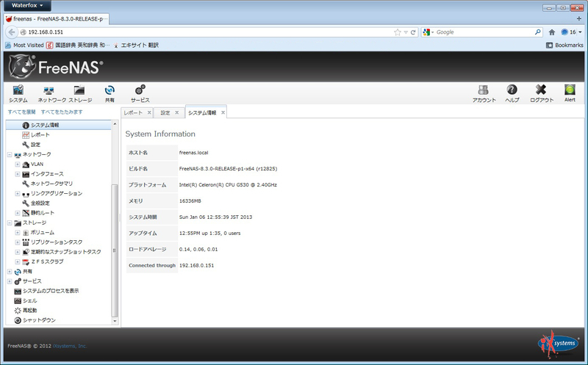Collapse the ストレージ tree node
This screenshot has width=588, height=365.
10,223
